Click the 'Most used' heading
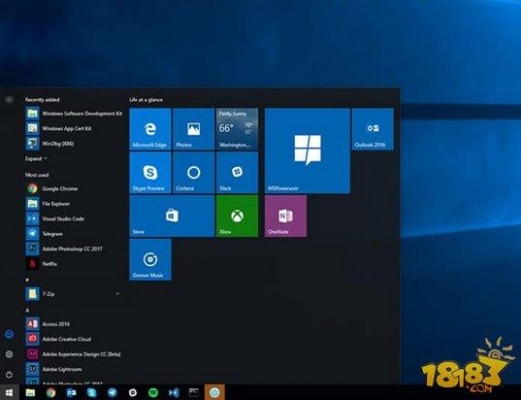The width and height of the screenshot is (521, 400). pos(37,175)
